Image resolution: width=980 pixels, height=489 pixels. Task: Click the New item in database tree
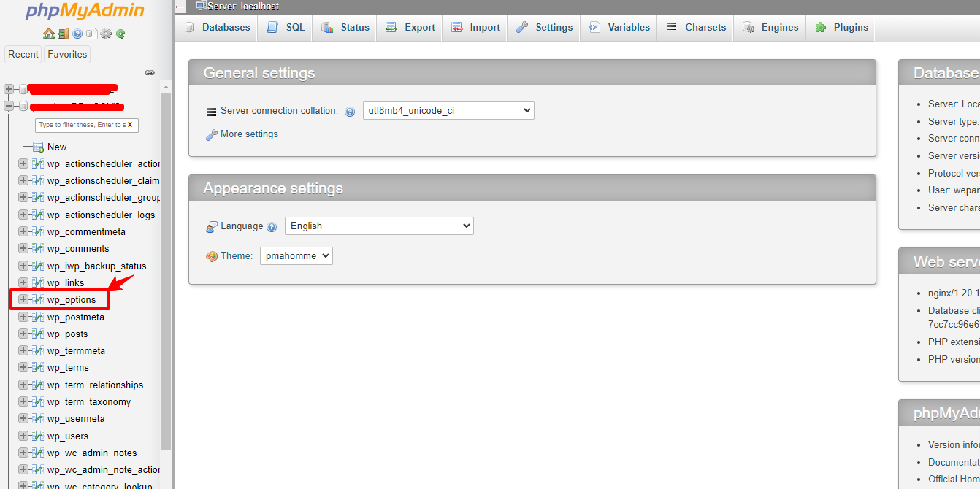pos(57,147)
